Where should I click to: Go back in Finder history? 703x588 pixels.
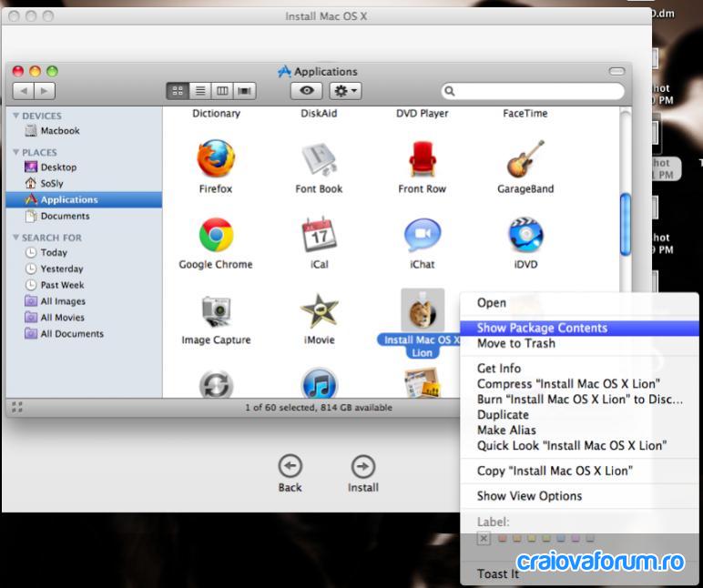(24, 91)
